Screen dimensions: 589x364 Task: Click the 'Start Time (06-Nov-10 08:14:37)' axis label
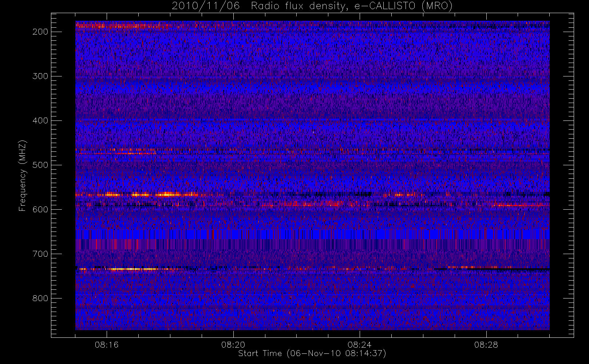tap(312, 353)
